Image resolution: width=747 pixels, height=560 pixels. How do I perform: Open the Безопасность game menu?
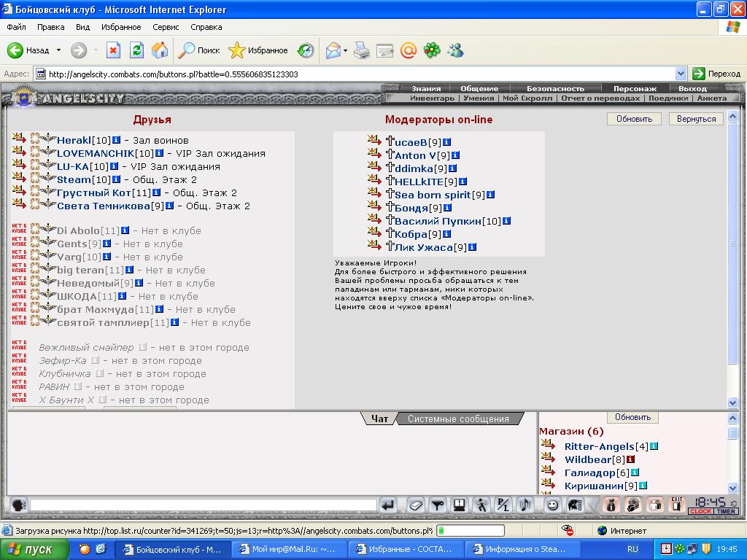[555, 88]
